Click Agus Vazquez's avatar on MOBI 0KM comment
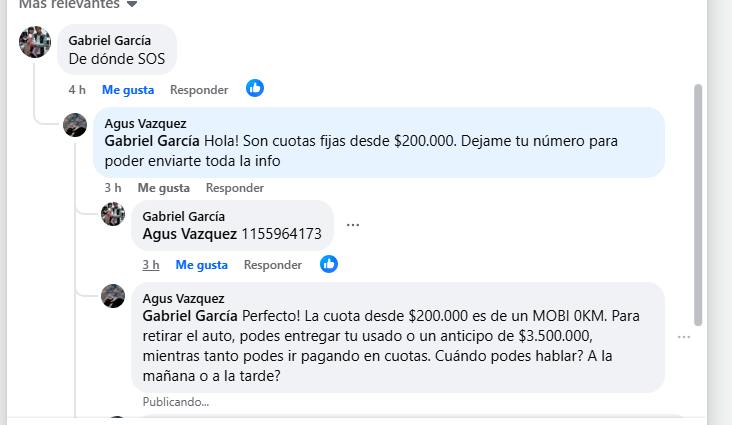Viewport: 732px width, 425px height. tap(113, 296)
